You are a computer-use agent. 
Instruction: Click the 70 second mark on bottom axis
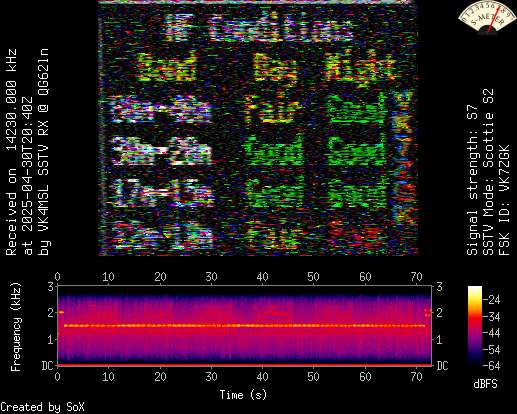pyautogui.click(x=416, y=377)
